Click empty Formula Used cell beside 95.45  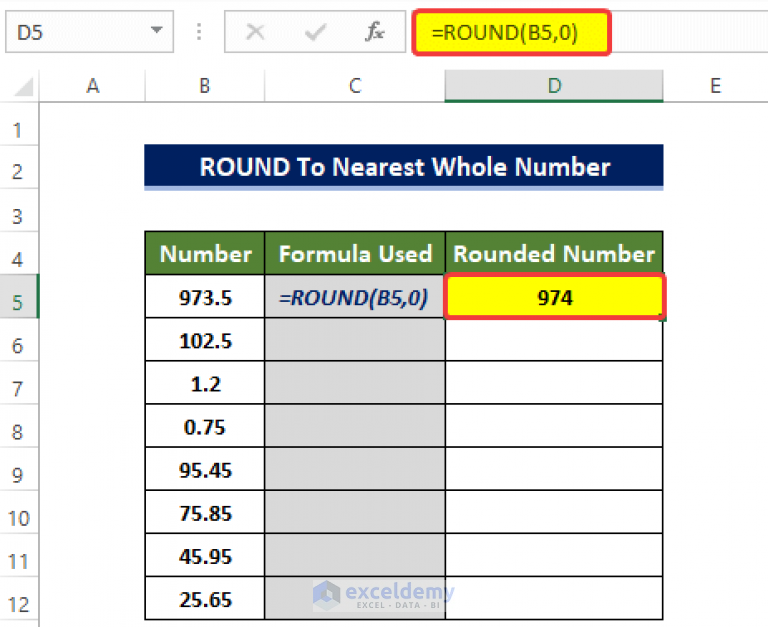pyautogui.click(x=355, y=469)
